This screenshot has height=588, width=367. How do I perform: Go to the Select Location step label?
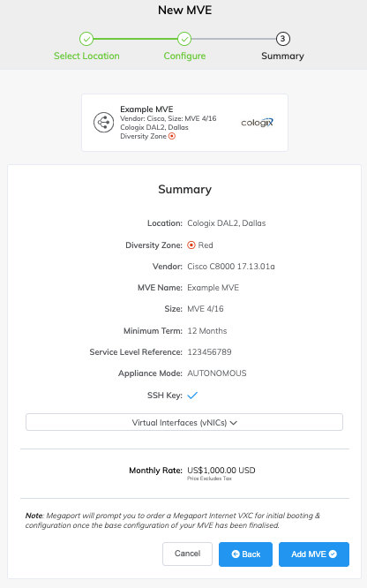pyautogui.click(x=86, y=56)
